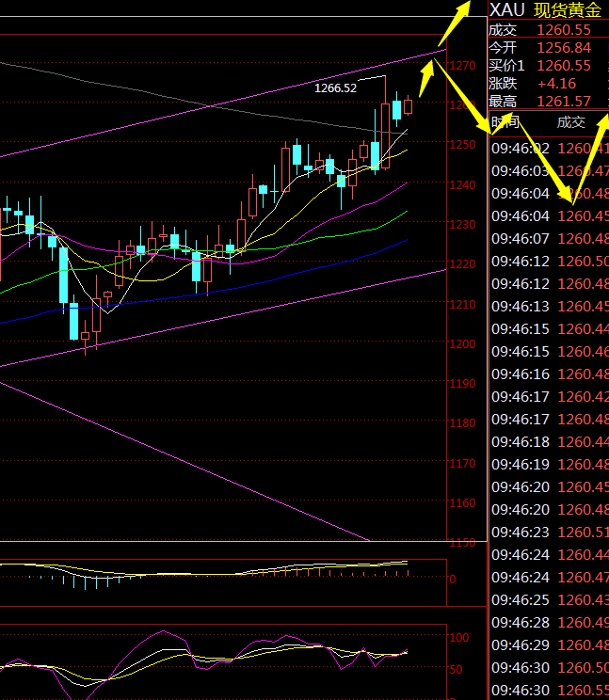Image resolution: width=609 pixels, height=700 pixels.
Task: Click the 最高 high price 1261.57
Action: (564, 102)
